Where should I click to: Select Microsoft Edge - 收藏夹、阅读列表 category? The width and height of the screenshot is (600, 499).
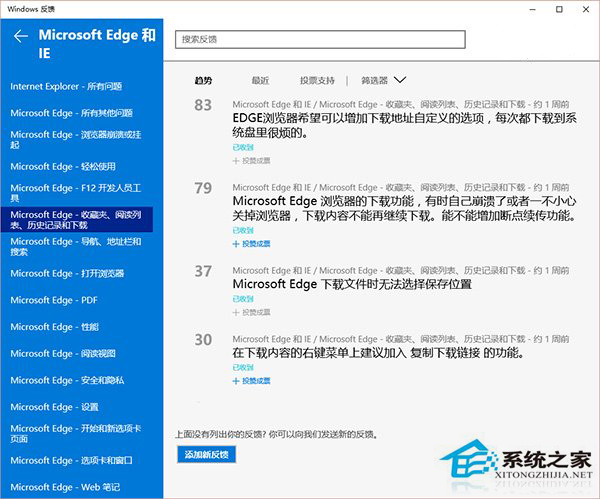(77, 220)
